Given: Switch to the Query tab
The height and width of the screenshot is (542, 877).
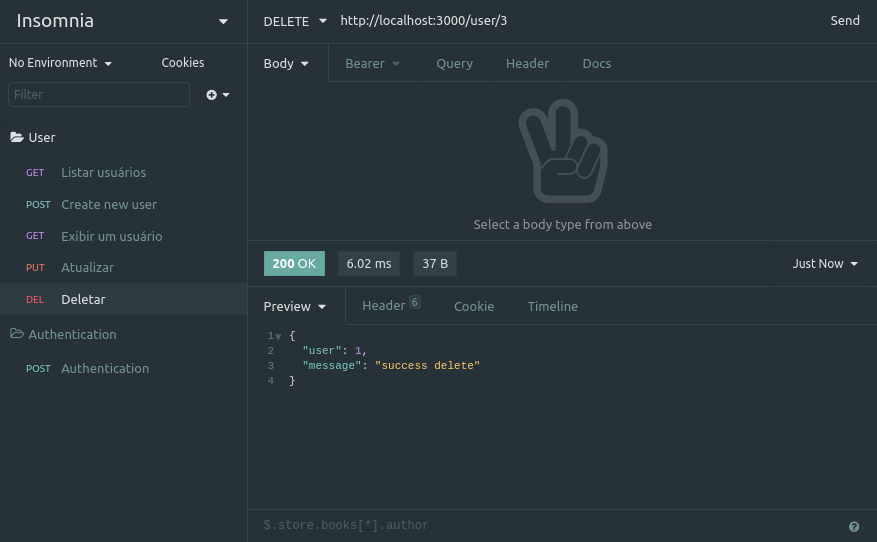Looking at the screenshot, I should 454,64.
